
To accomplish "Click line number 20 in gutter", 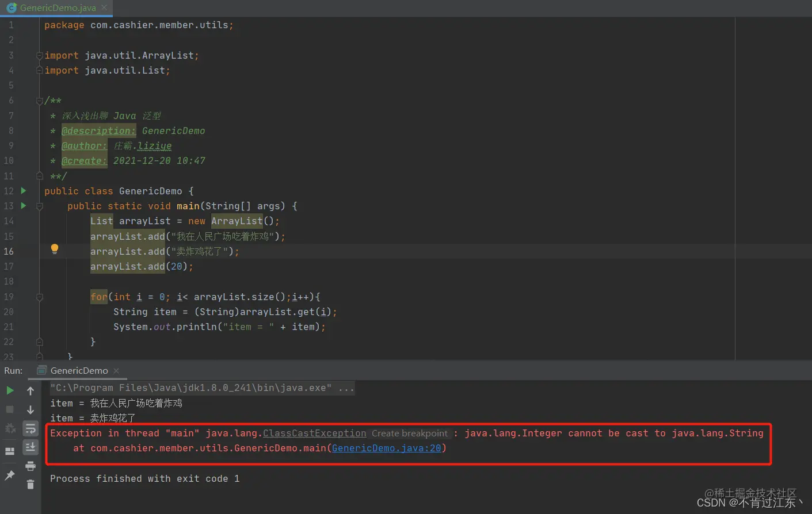I will [x=9, y=312].
